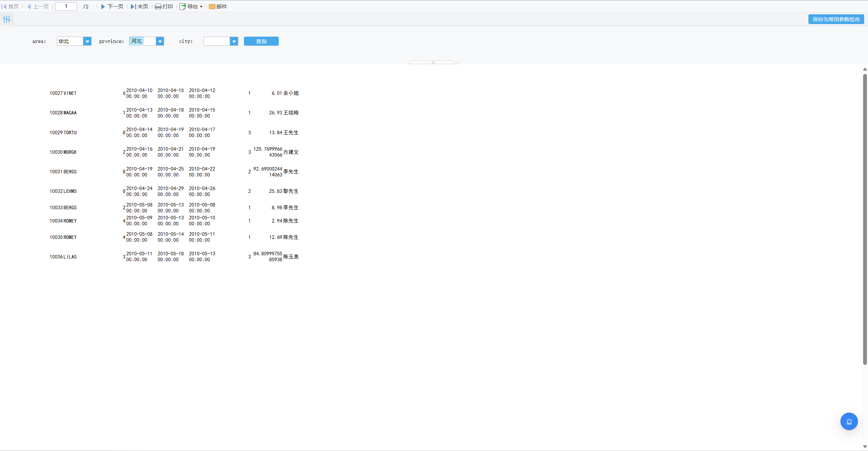Jump to last page 末页
This screenshot has width=868, height=451.
[x=139, y=7]
